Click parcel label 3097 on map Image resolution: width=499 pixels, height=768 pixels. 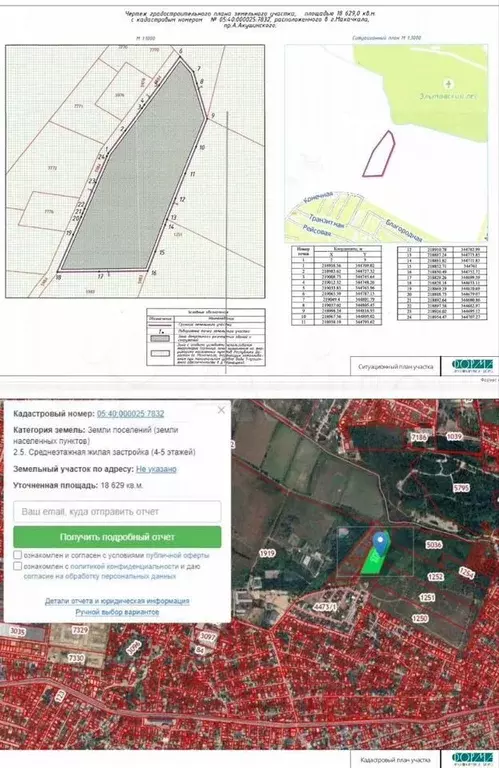coord(209,636)
